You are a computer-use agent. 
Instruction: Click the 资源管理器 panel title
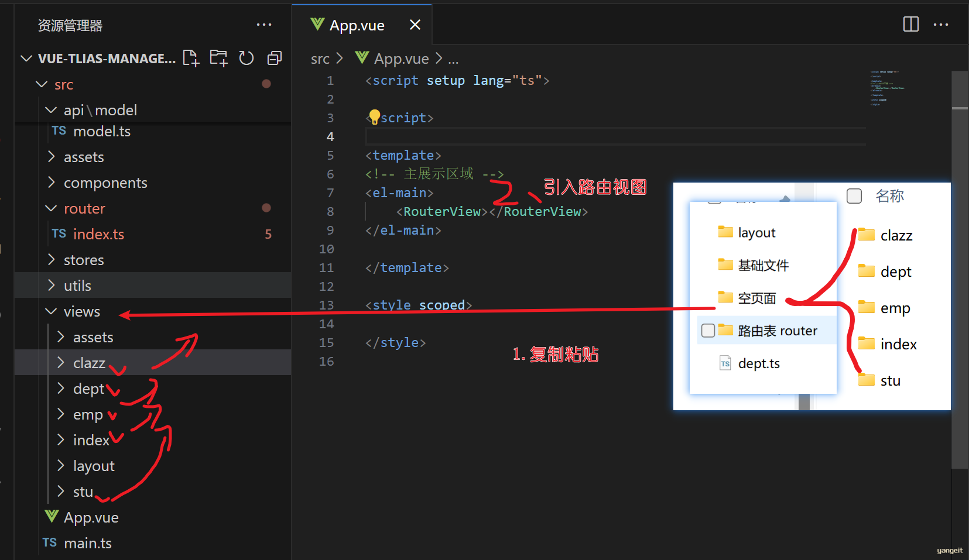70,25
